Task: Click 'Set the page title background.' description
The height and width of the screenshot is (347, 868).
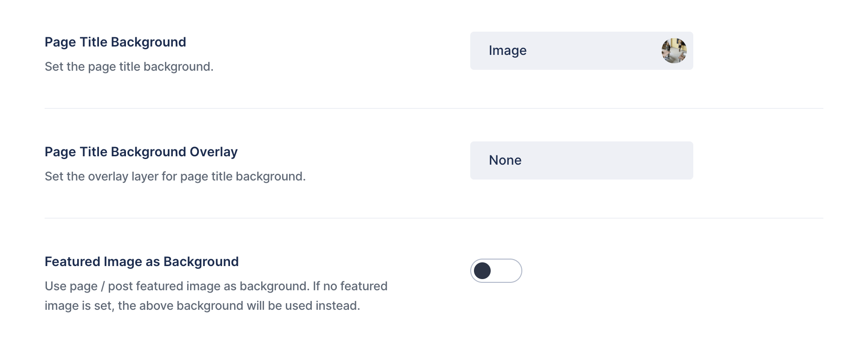Action: point(129,67)
